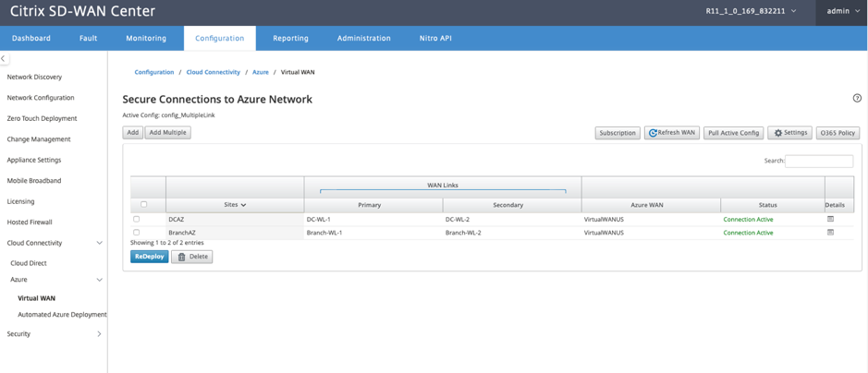Click the Branch-WL-2 secondary link cell
The image size is (868, 373).
(x=512, y=233)
